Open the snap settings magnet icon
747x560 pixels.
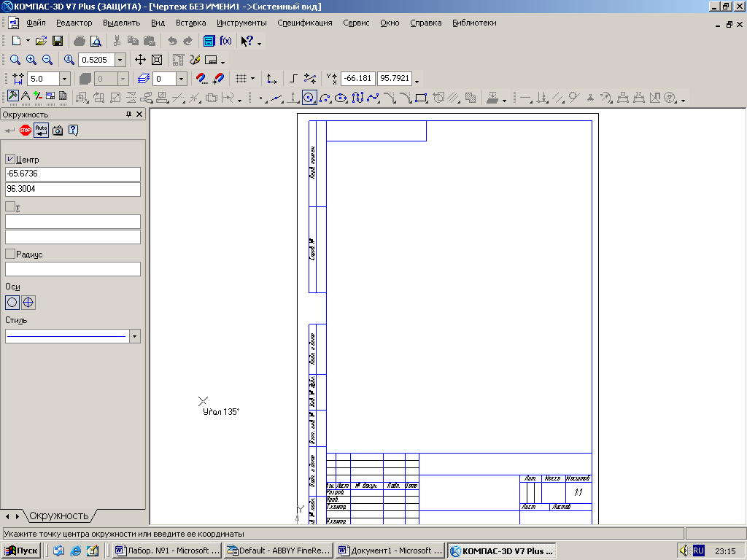(201, 79)
